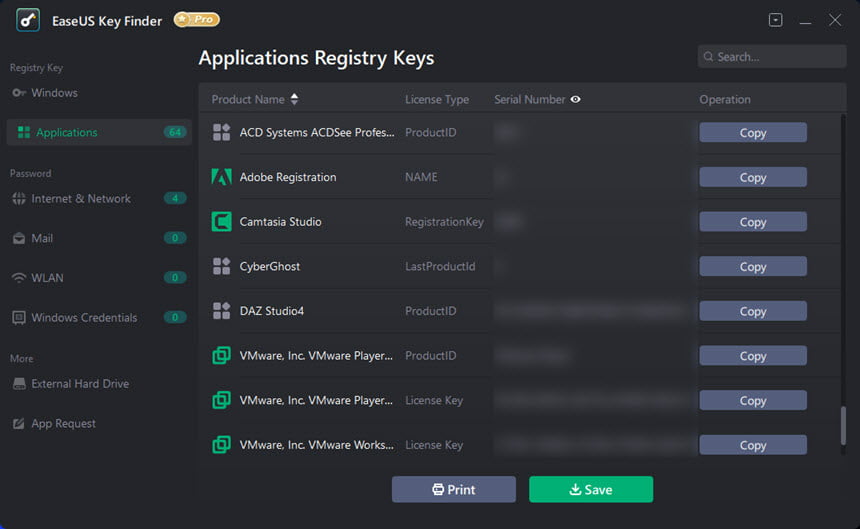The width and height of the screenshot is (860, 529).
Task: Click the ACD Systems ACDSee product icon
Action: pos(222,133)
